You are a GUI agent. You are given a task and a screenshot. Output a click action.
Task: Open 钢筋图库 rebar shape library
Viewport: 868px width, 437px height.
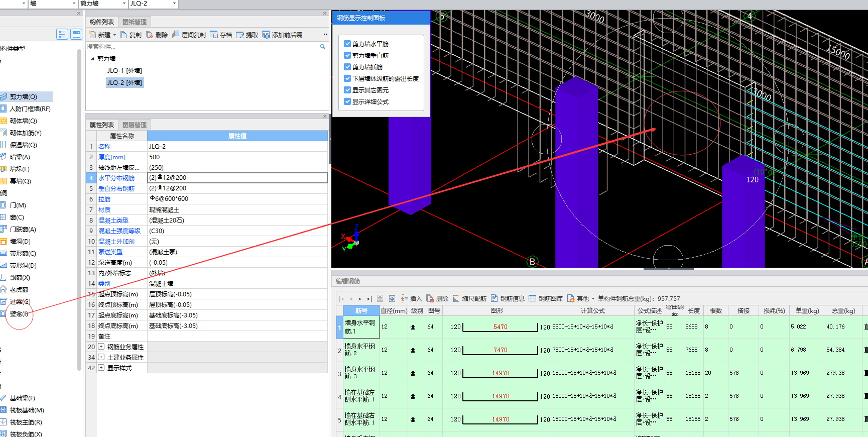tap(546, 298)
